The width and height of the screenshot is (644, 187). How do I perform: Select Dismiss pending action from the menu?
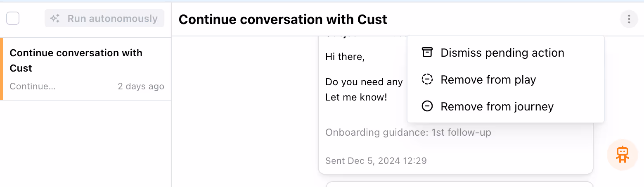click(x=502, y=53)
